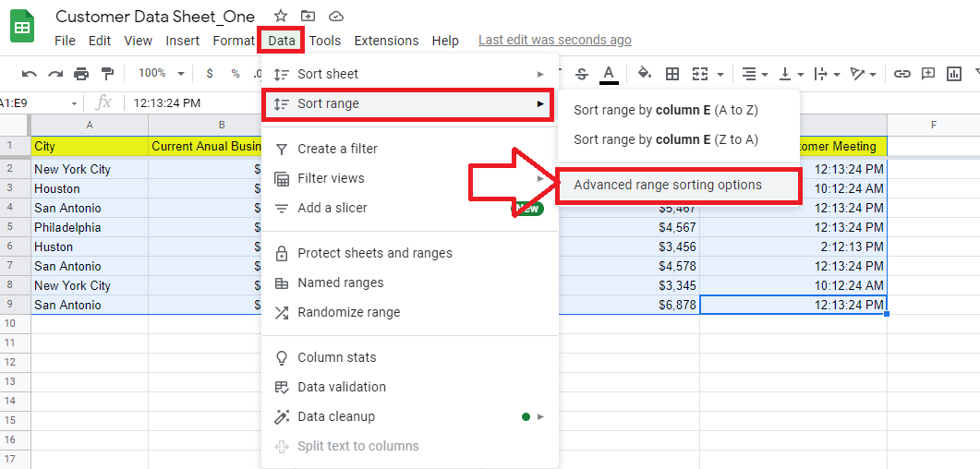Open the last edit history link
Viewport: 980px width, 469px height.
554,40
